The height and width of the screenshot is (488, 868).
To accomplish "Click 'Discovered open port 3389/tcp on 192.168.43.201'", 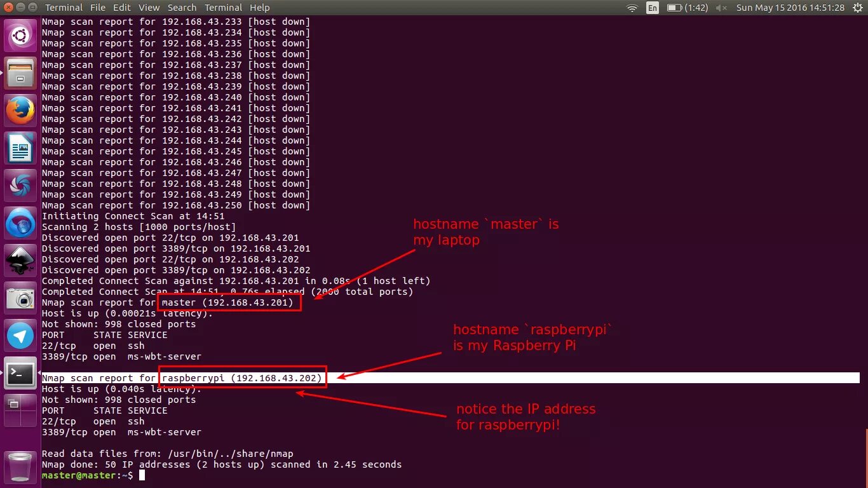I will [x=176, y=248].
